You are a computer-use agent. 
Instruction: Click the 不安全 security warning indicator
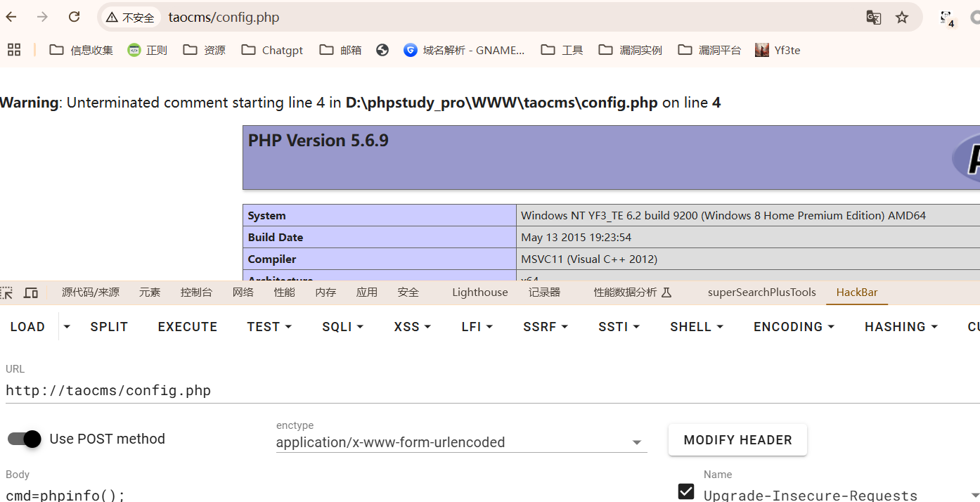coord(130,18)
